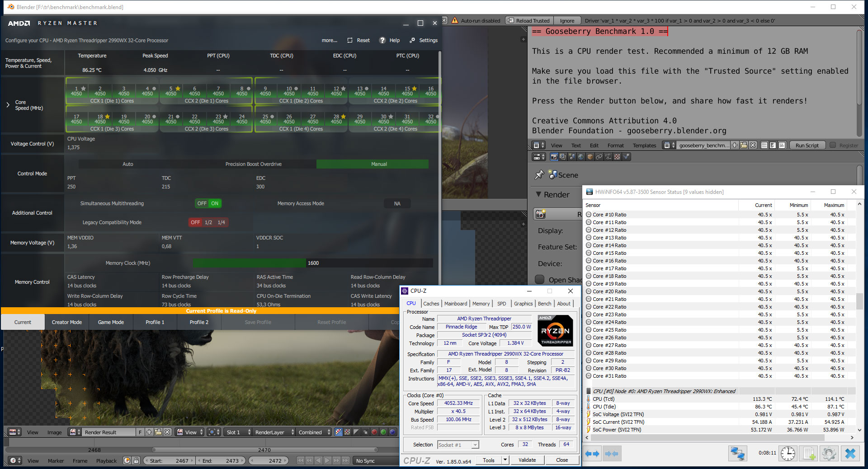Play timeline animation forward

327,460
